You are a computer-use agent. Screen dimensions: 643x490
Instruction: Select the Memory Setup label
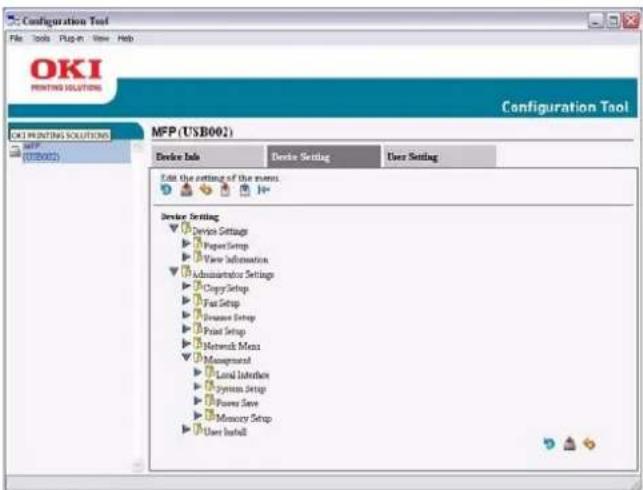pos(244,418)
